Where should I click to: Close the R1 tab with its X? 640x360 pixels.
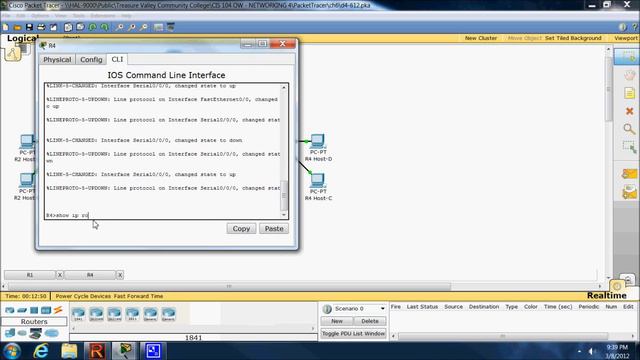pyautogui.click(x=60, y=275)
